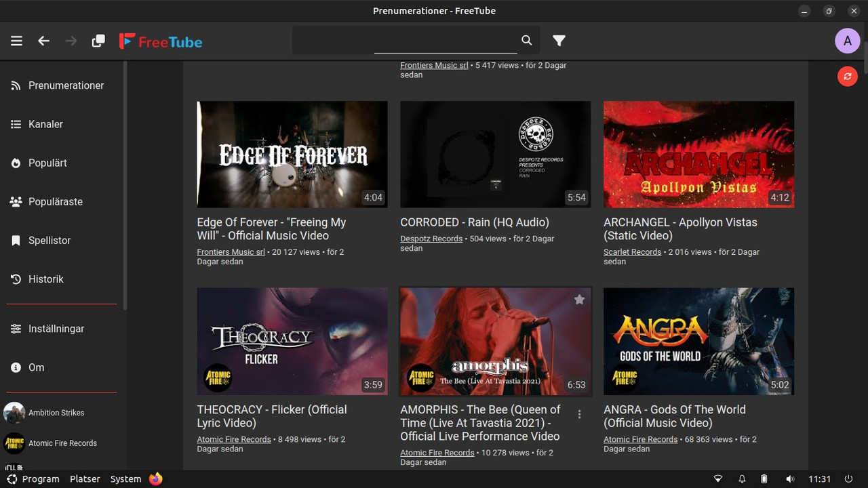
Task: Open the 'ARCHANGEL - Apollyon Vistas' title
Action: (681, 229)
